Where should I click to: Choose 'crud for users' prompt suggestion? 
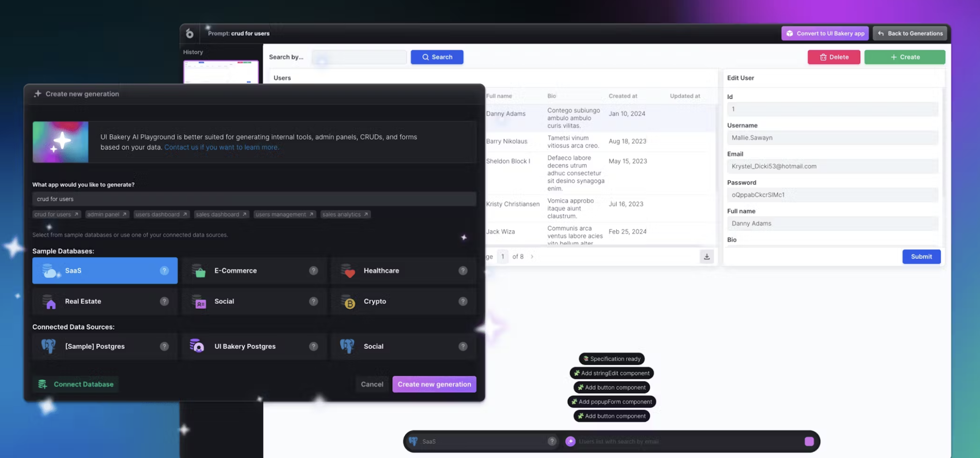pyautogui.click(x=57, y=214)
